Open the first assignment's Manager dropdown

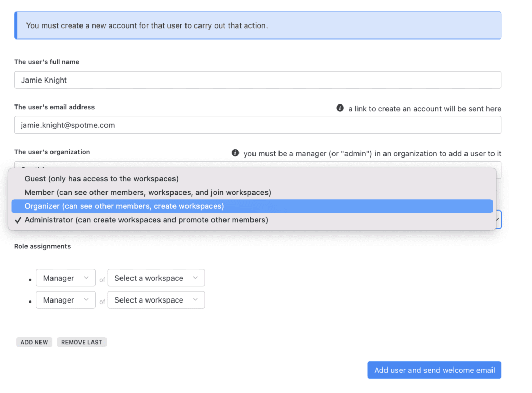coord(65,278)
